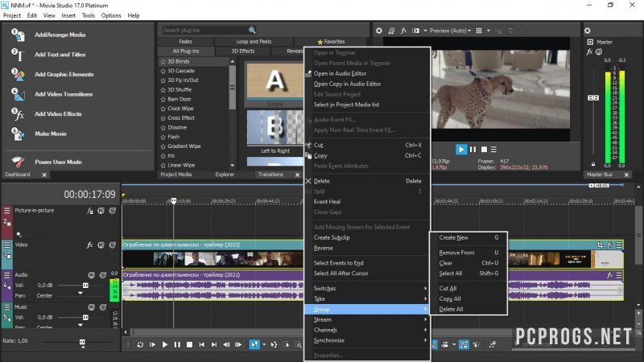Open Video track FX icon

click(x=90, y=244)
